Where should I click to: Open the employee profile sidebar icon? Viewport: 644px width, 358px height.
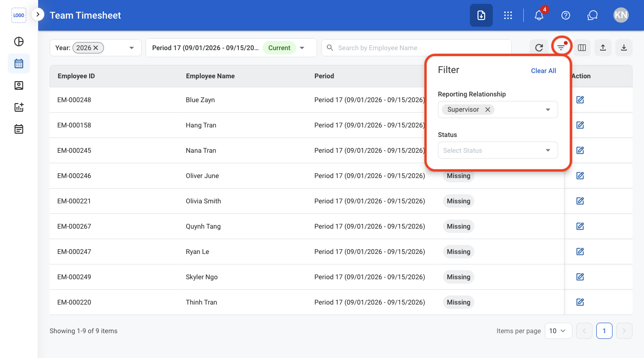(x=19, y=85)
